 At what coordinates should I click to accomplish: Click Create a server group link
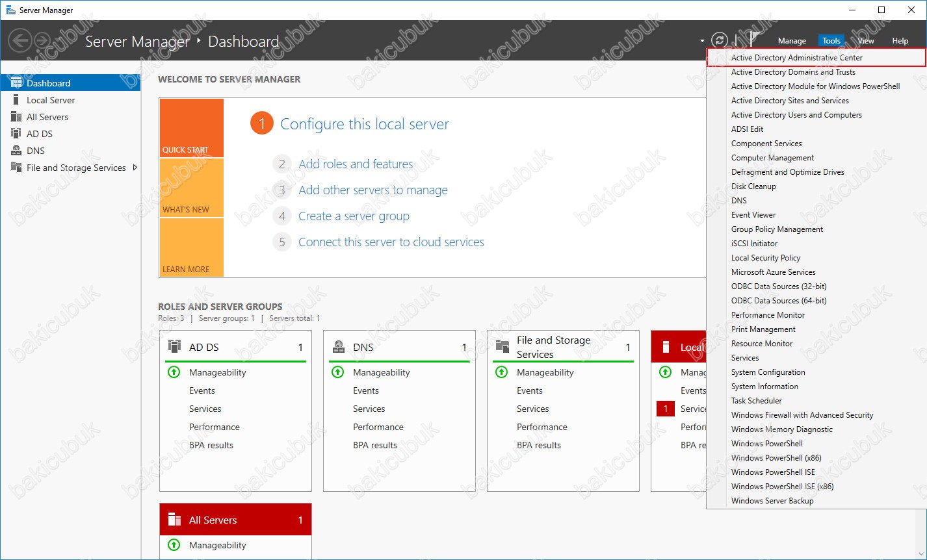354,216
